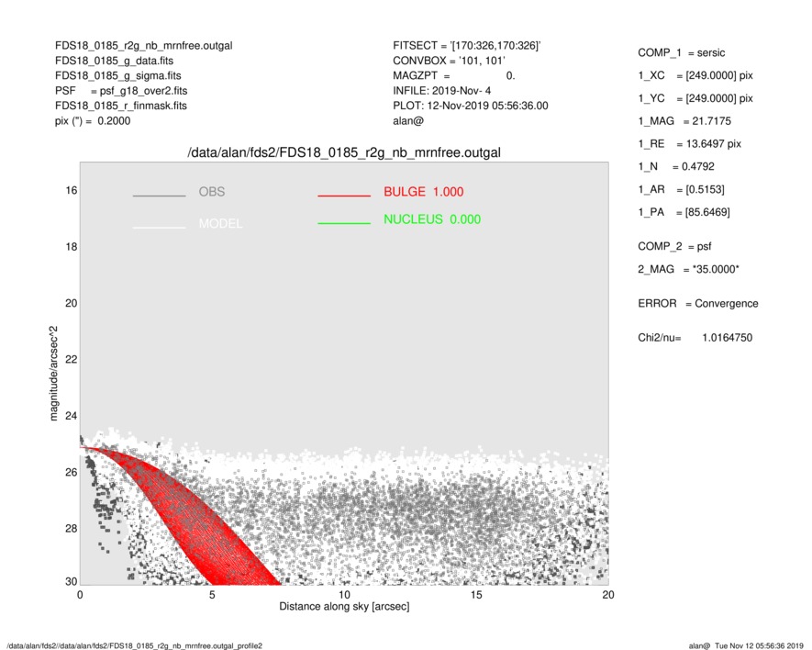Click the Distance along sky [arcsec] axis label
The width and height of the screenshot is (812, 650).
coord(344,607)
